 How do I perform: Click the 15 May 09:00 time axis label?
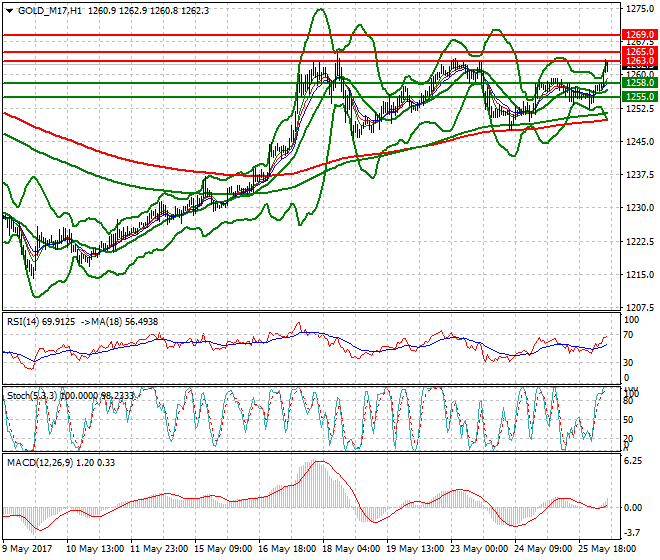[x=223, y=549]
